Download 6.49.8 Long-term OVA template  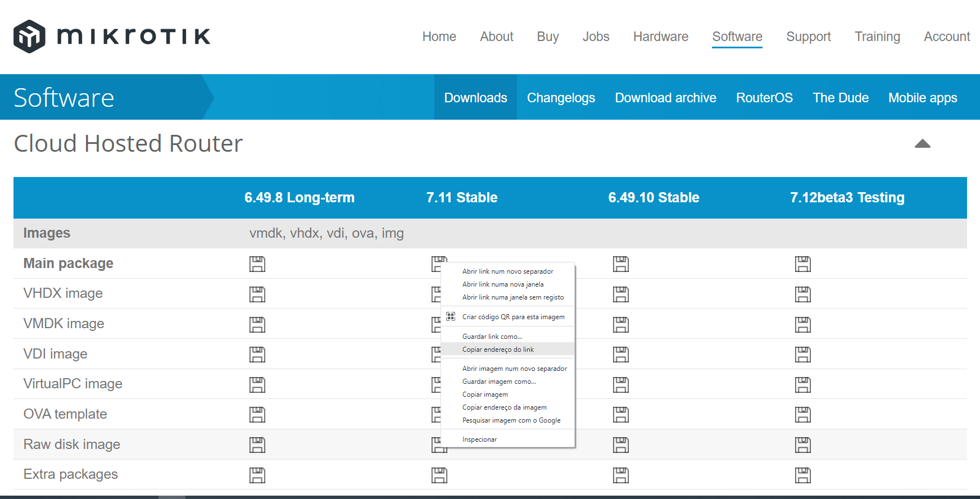[x=257, y=415]
